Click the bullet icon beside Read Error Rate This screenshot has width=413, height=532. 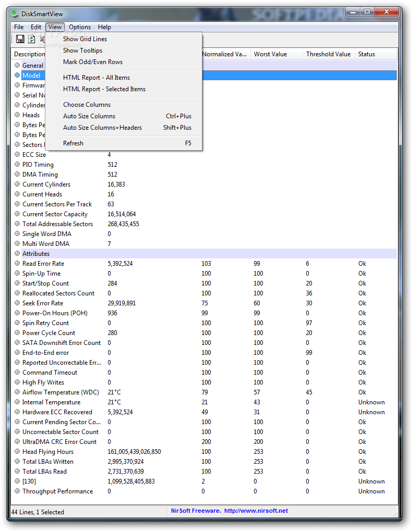click(17, 263)
